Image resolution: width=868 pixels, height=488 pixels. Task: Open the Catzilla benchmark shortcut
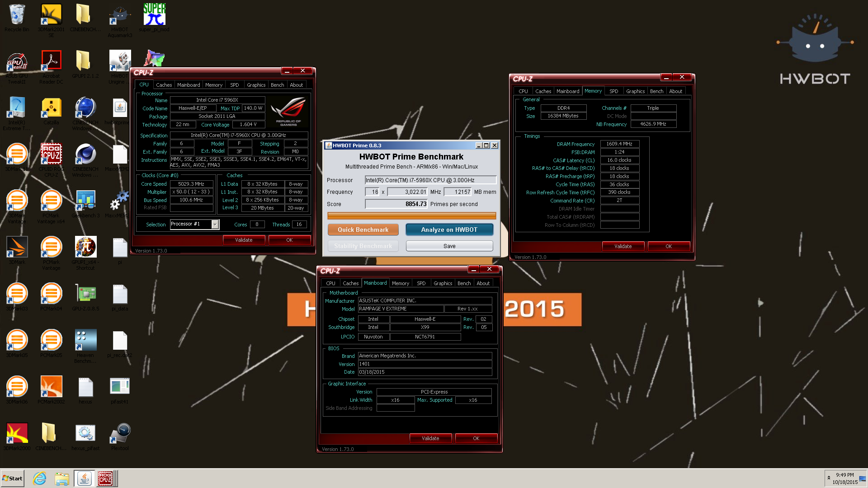(x=51, y=111)
